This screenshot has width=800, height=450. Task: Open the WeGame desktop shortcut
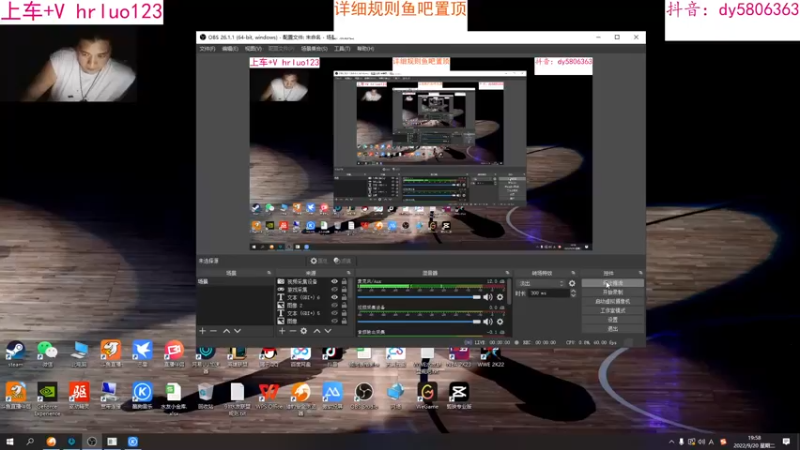pos(427,396)
